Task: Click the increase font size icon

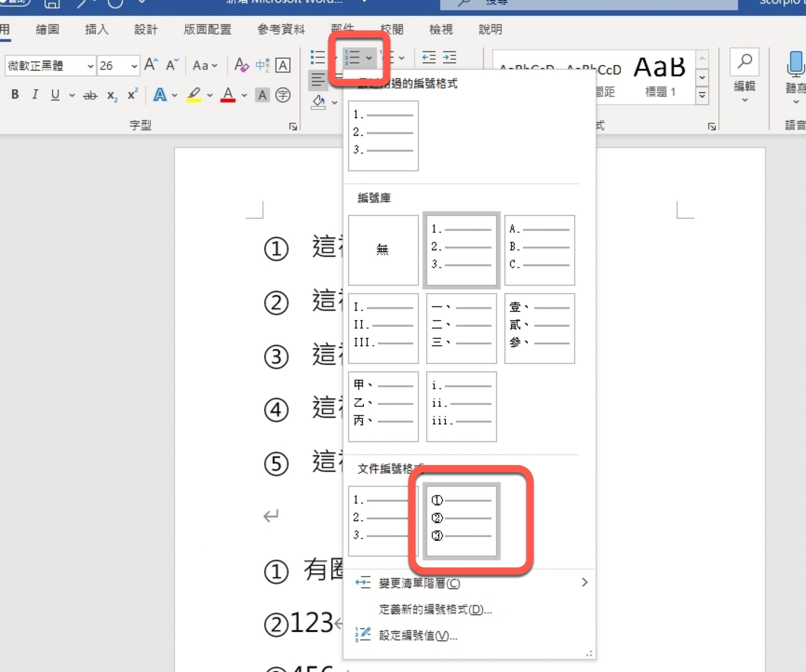Action: 151,65
